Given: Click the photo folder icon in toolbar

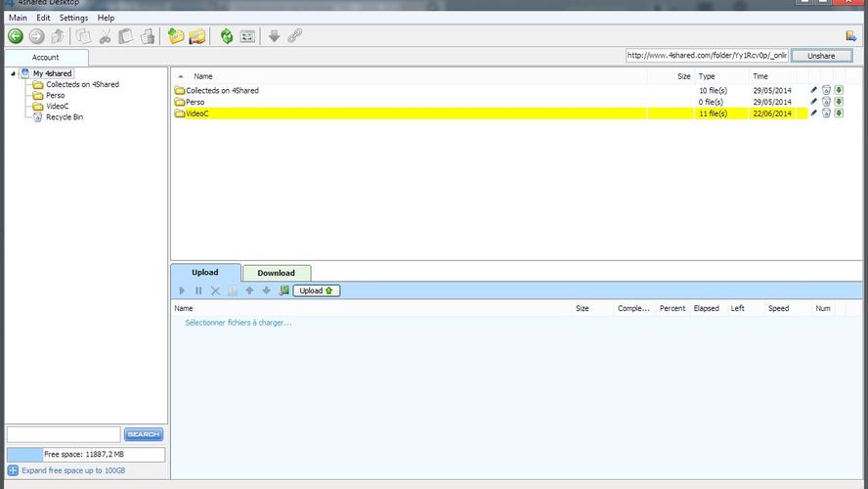Looking at the screenshot, I should tap(197, 36).
